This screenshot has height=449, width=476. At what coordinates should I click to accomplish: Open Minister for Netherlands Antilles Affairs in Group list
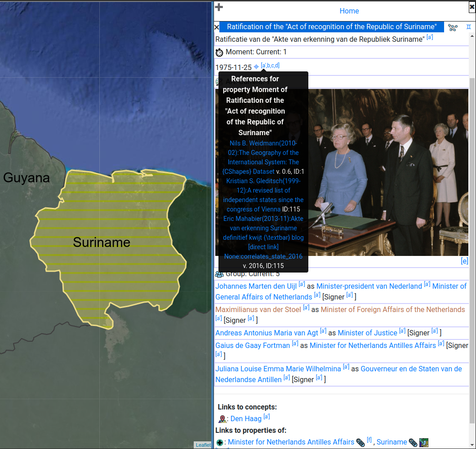(373, 345)
